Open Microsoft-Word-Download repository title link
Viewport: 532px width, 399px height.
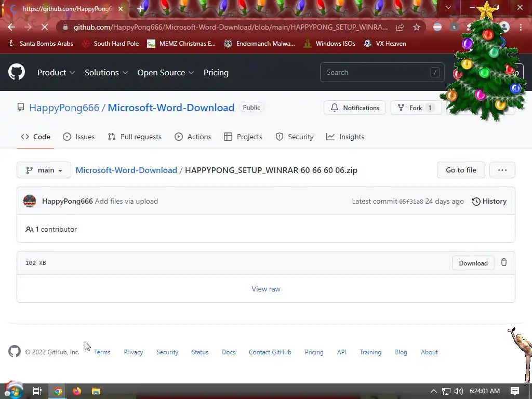pos(171,108)
